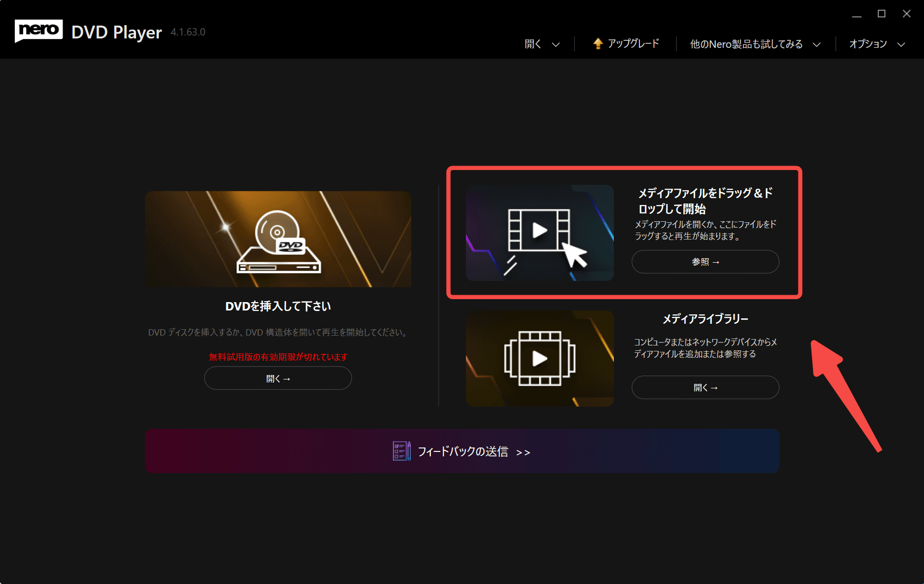Click the 参照 browse button
This screenshot has height=584, width=924.
706,262
